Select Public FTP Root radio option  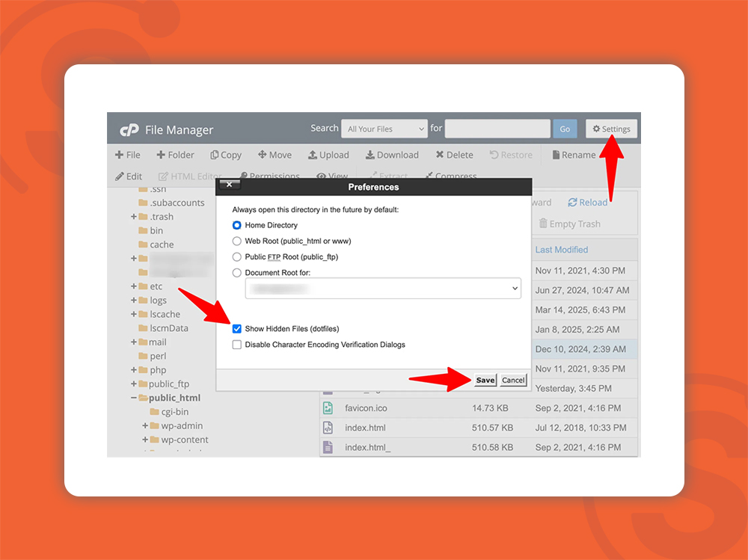click(236, 256)
